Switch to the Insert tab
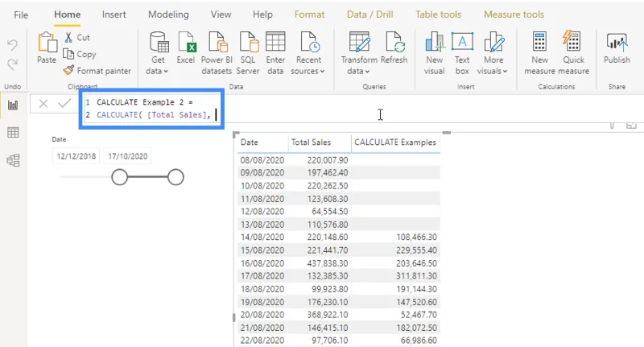 point(114,14)
